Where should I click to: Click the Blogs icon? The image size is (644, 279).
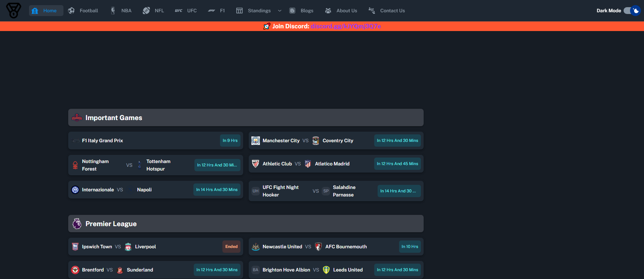click(x=292, y=11)
